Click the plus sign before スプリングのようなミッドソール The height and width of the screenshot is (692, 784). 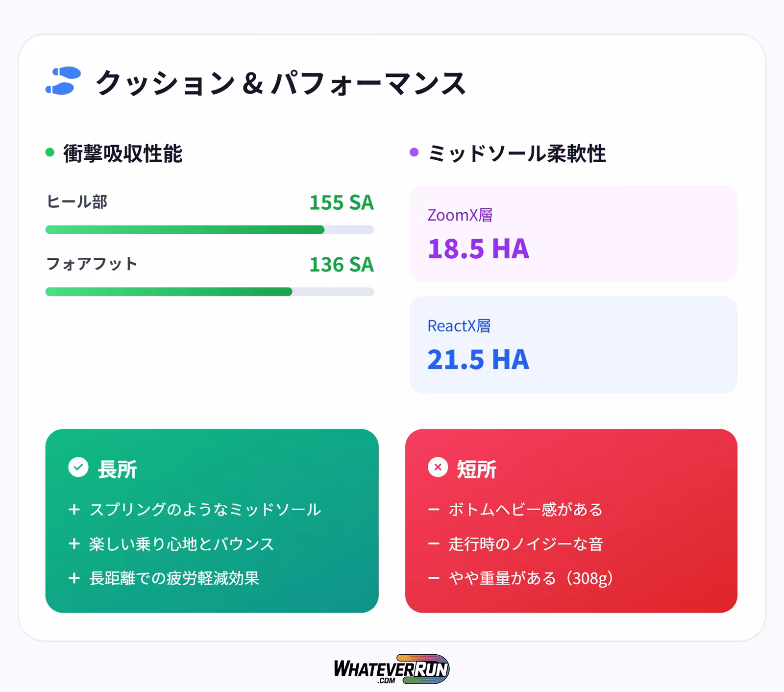click(x=74, y=510)
